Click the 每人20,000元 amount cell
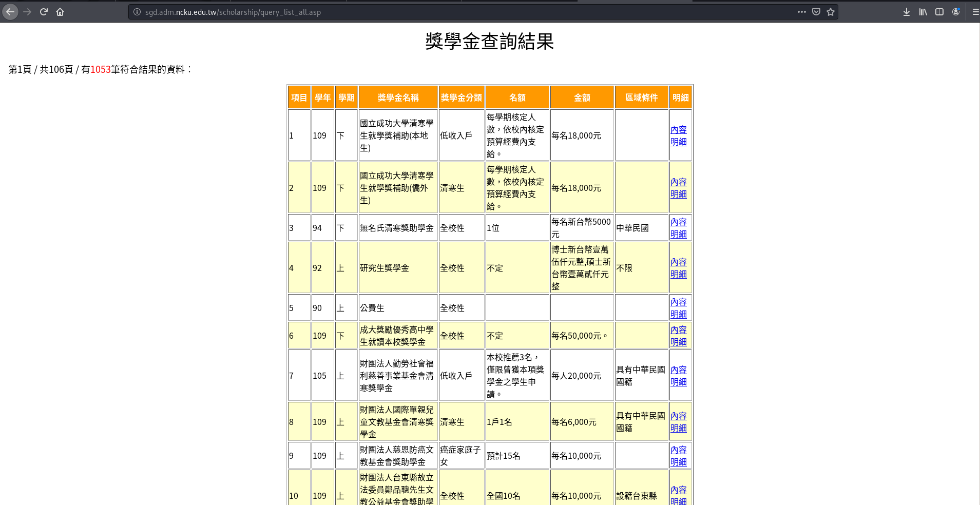Screen dimensions: 980x505 (582, 376)
